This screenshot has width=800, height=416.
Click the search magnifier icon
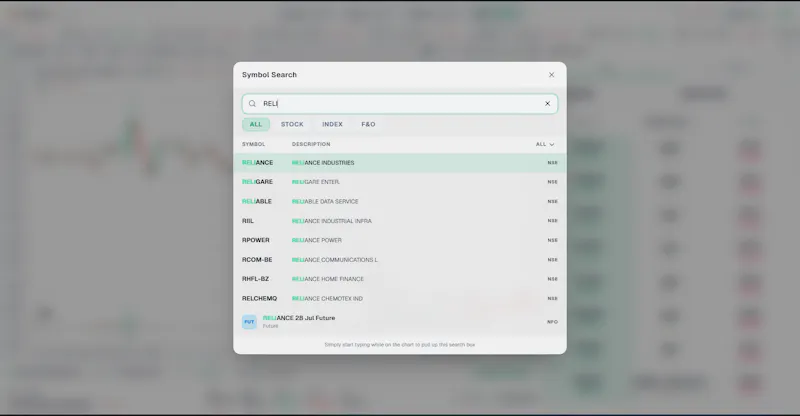pos(252,104)
